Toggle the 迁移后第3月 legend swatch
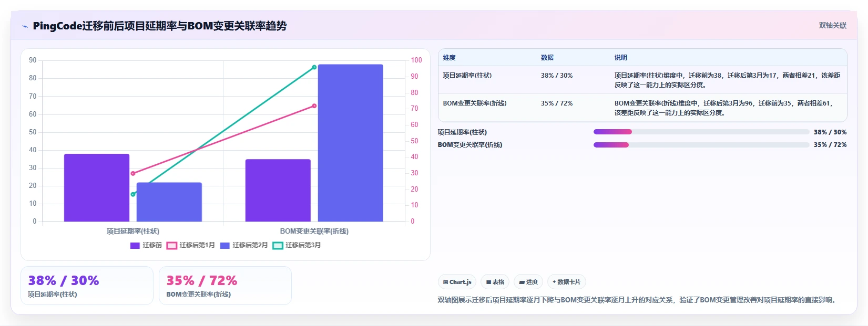 coord(278,246)
